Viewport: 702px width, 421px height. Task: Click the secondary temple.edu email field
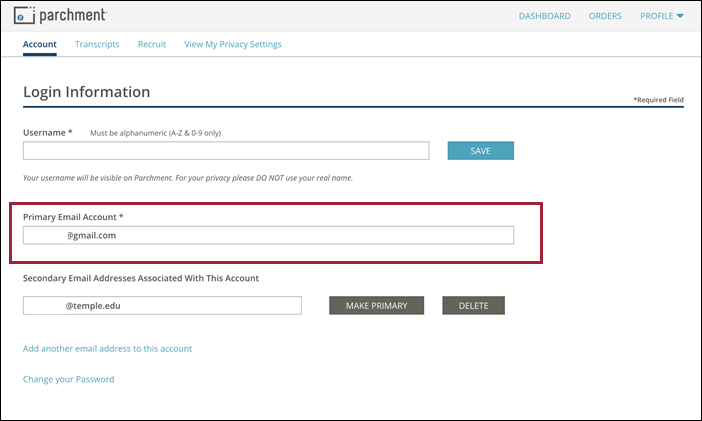point(162,306)
